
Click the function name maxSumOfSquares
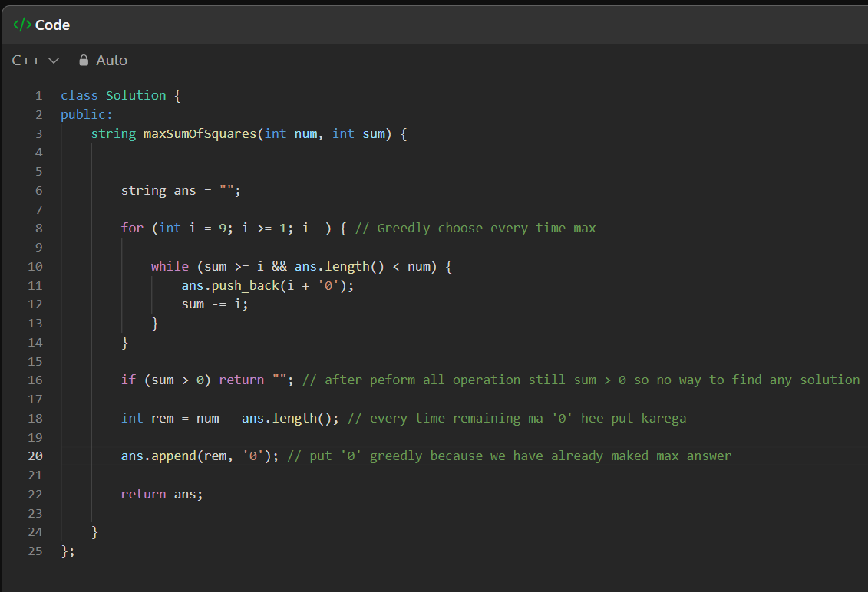pyautogui.click(x=200, y=134)
